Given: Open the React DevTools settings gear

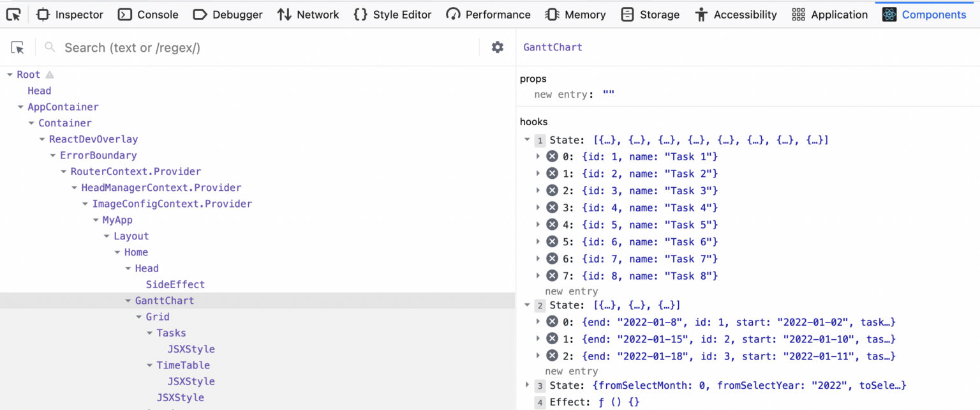Looking at the screenshot, I should 497,47.
